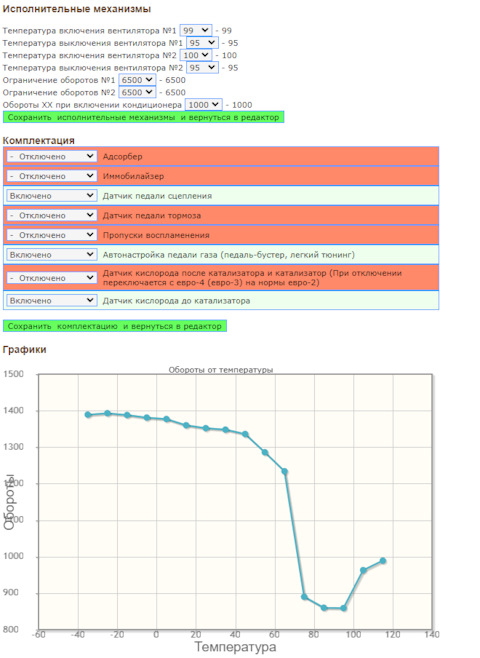This screenshot has width=480, height=658.
Task: Click the last data point on the chart
Action: 383,561
